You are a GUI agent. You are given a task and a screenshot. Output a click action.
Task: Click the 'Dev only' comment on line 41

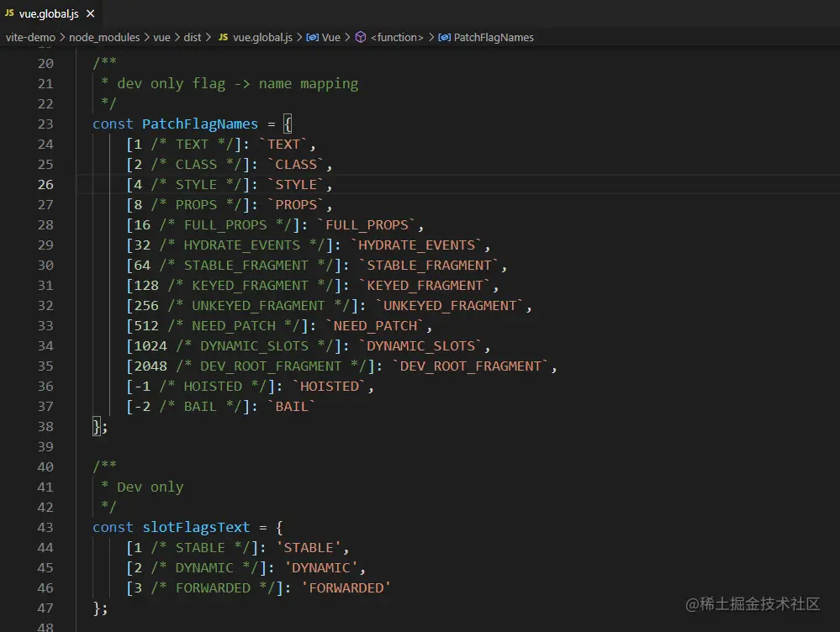[150, 487]
